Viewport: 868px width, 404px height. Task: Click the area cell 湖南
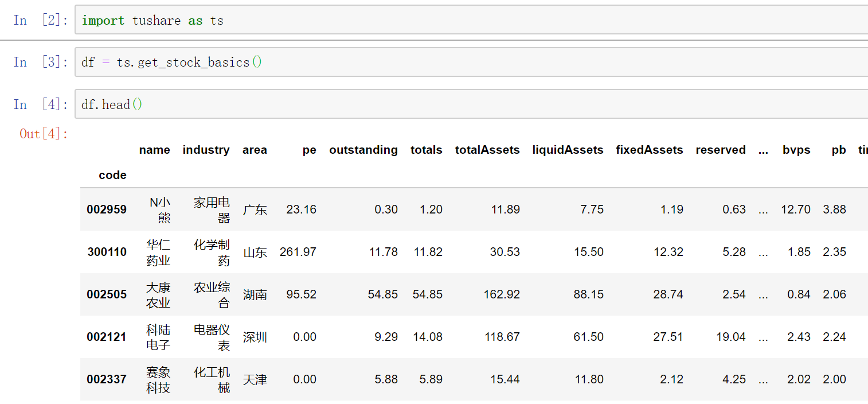[255, 294]
